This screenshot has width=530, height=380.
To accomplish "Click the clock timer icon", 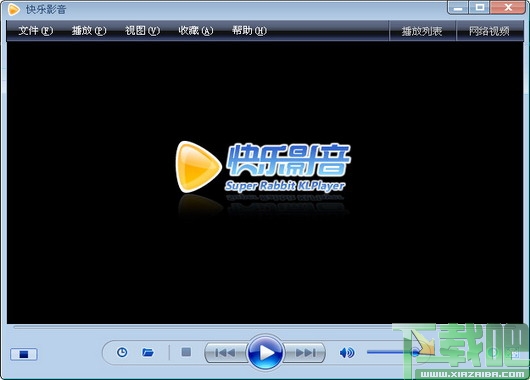I will click(x=122, y=352).
